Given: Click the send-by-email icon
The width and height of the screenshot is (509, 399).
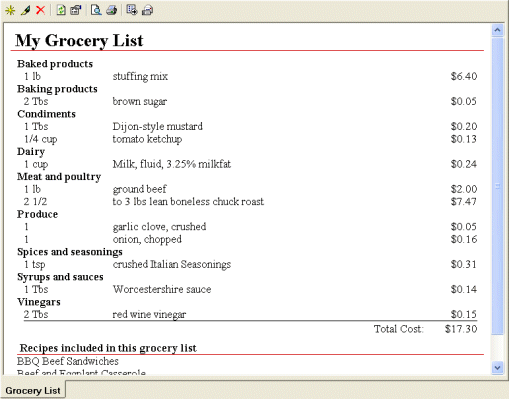Looking at the screenshot, I should (147, 10).
